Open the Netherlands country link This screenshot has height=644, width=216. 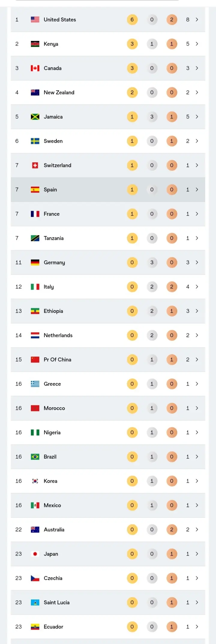pyautogui.click(x=58, y=335)
